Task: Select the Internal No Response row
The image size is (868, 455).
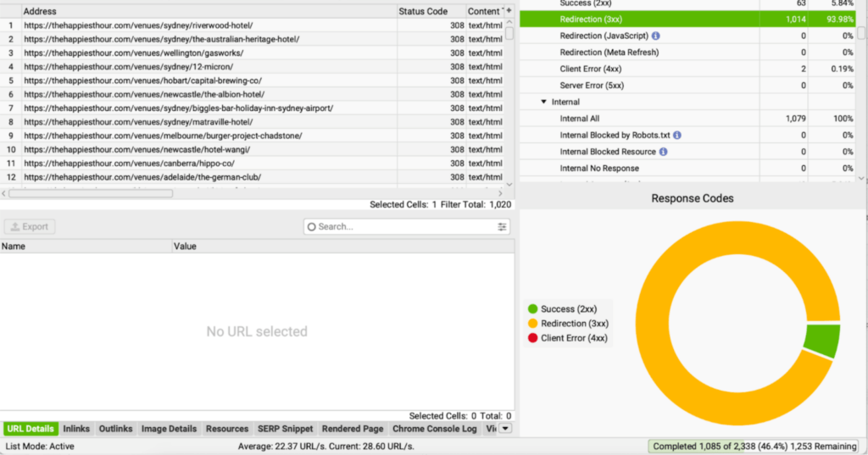Action: [688, 169]
